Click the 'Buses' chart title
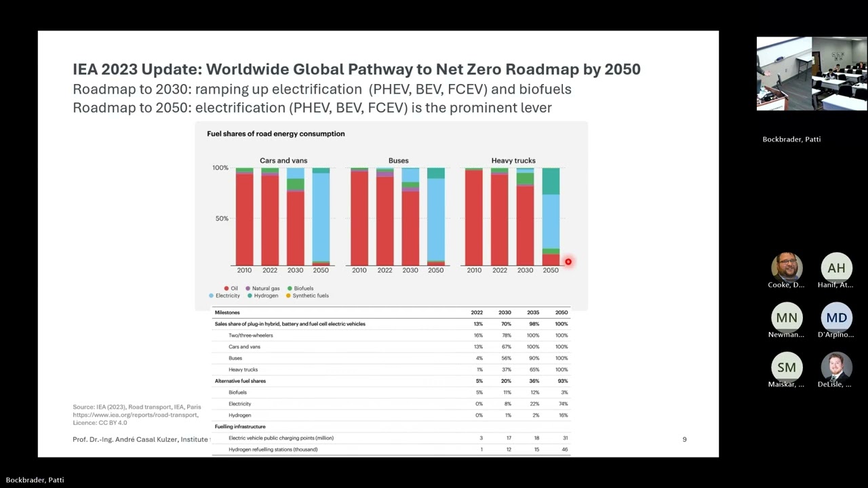 click(x=399, y=161)
